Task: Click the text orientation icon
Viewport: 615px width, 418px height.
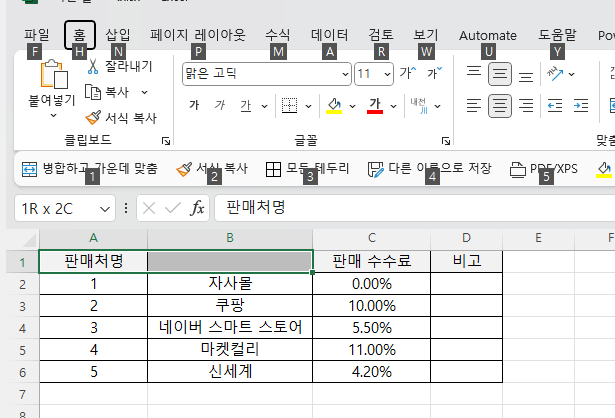Action: (x=555, y=74)
